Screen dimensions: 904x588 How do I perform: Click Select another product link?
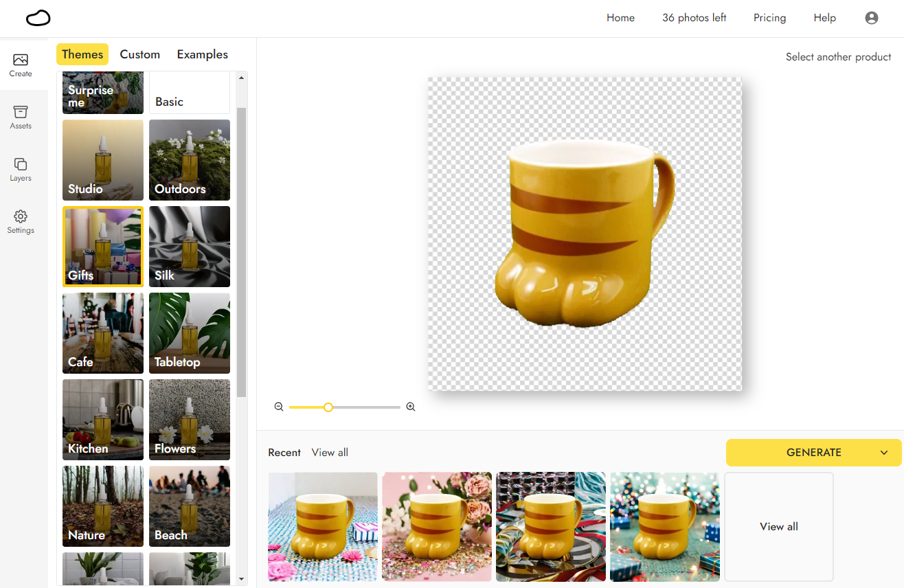[838, 57]
